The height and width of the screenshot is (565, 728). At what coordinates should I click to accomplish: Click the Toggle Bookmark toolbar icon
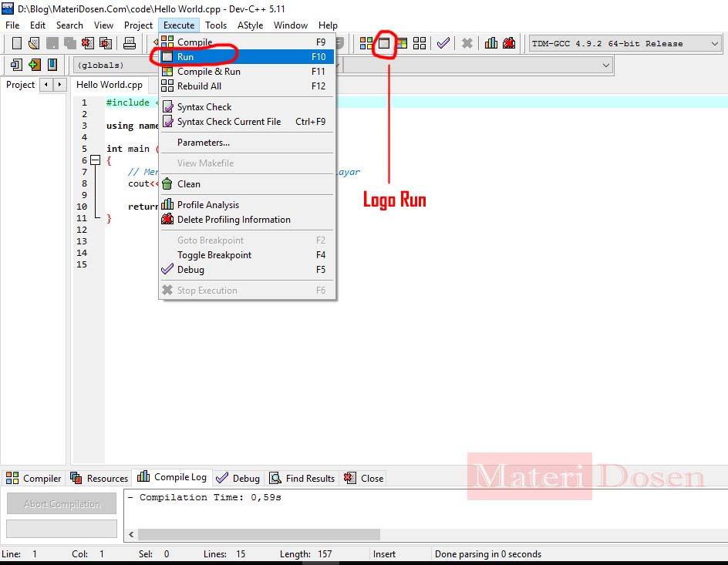click(52, 65)
